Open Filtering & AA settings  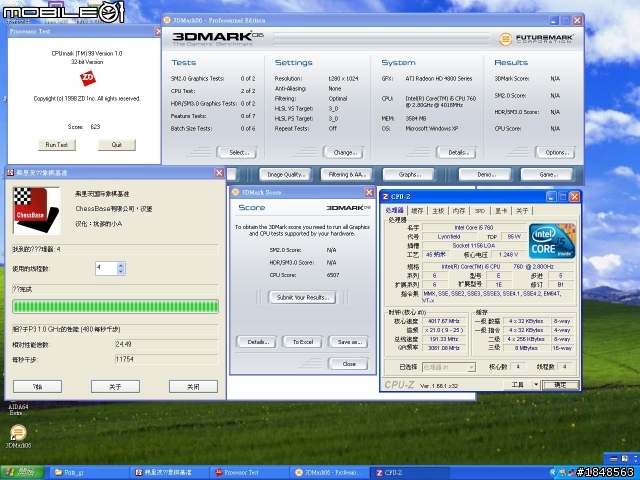pos(347,174)
